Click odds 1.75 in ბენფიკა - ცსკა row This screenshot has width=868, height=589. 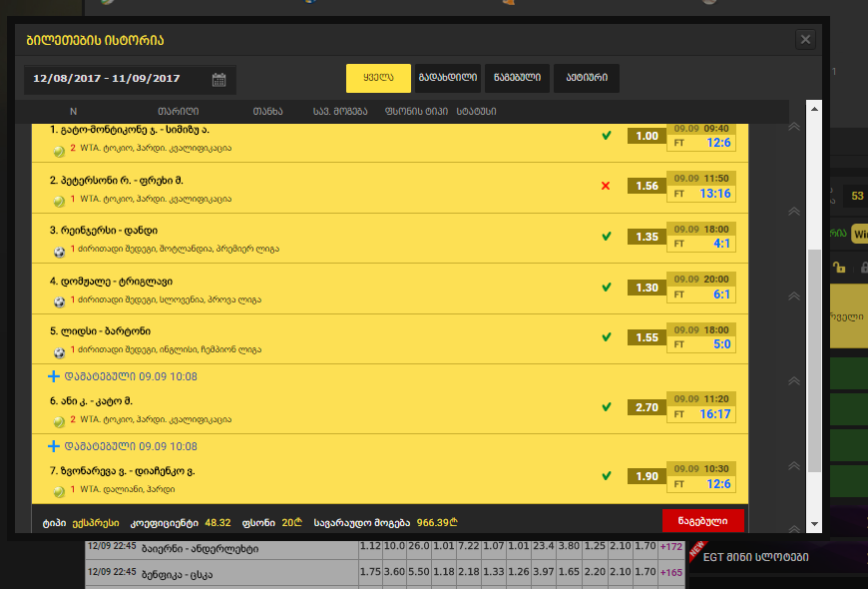tap(370, 572)
